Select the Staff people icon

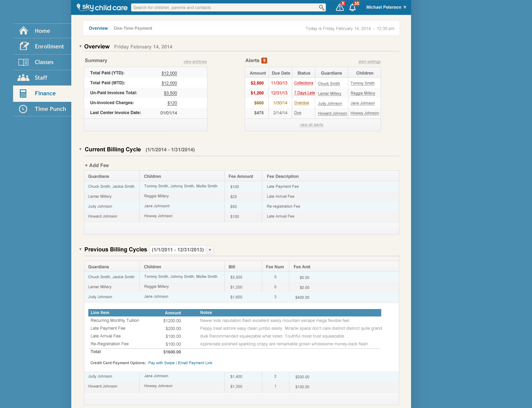(23, 78)
